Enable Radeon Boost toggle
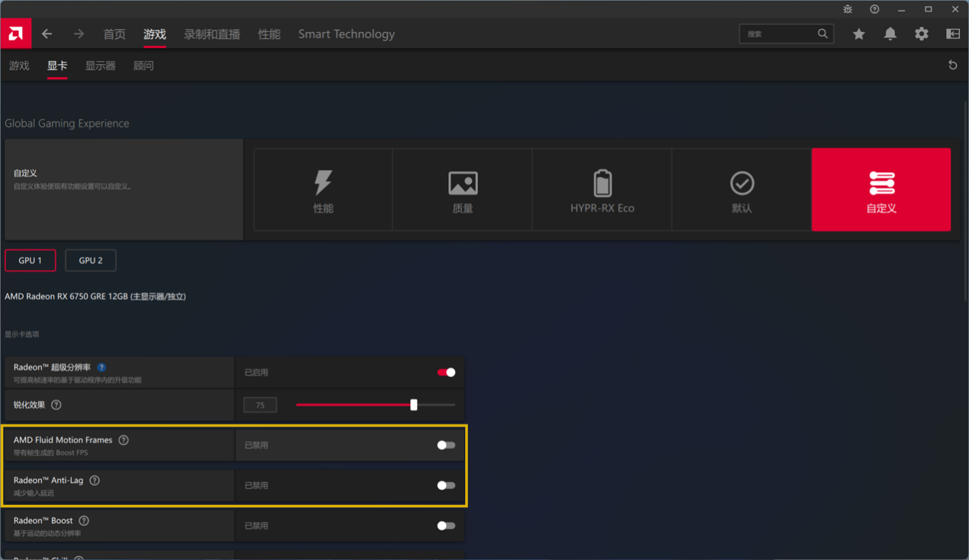Screen dimensions: 969x560 (446, 526)
